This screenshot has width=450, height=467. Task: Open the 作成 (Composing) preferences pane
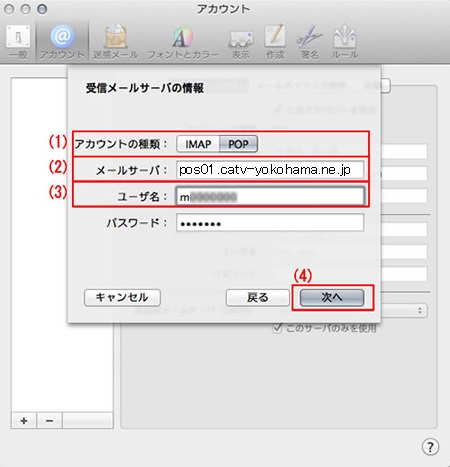(275, 42)
